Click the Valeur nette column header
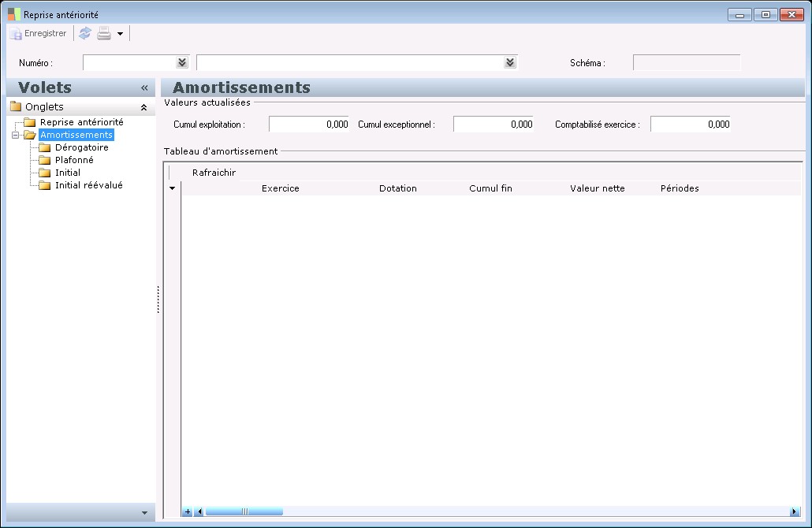 597,188
